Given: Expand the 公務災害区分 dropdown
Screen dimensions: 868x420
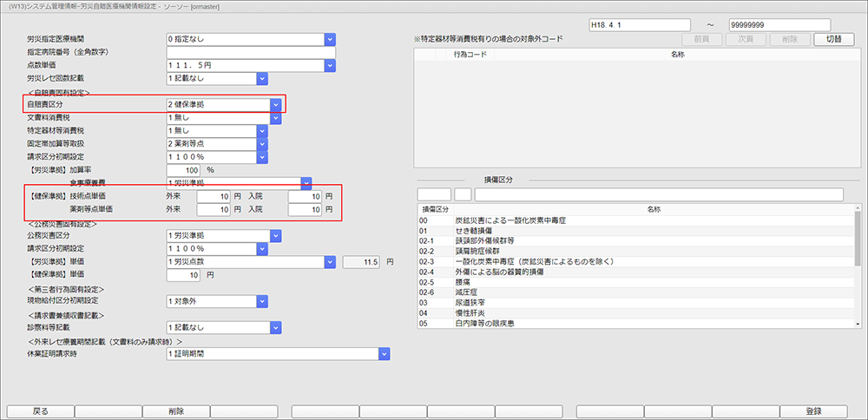Looking at the screenshot, I should point(275,235).
